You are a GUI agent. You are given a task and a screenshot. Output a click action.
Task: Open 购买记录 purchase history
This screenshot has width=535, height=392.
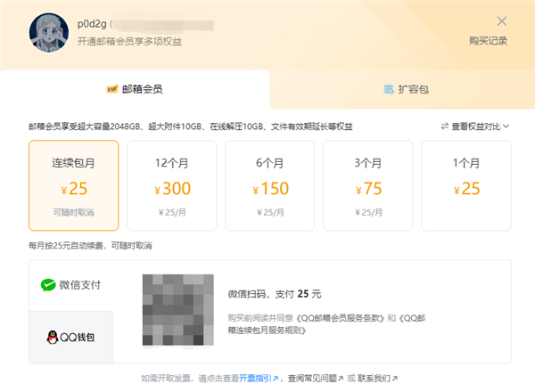click(488, 41)
